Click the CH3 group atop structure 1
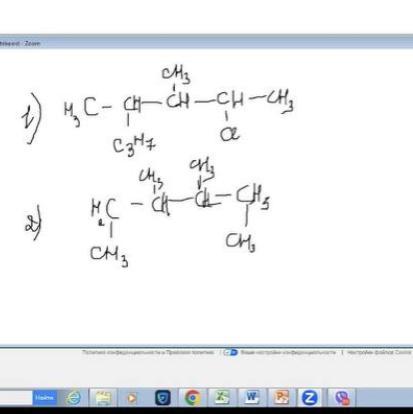 pyautogui.click(x=176, y=74)
